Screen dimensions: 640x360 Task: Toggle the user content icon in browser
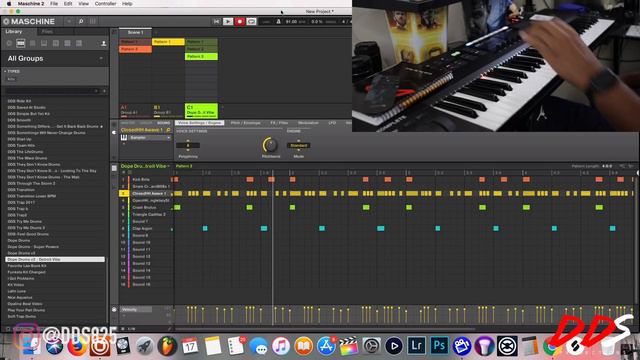[104, 43]
